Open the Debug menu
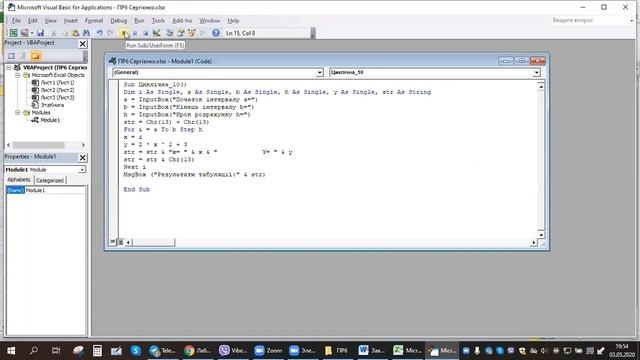This screenshot has height=360, width=640. pyautogui.click(x=119, y=20)
